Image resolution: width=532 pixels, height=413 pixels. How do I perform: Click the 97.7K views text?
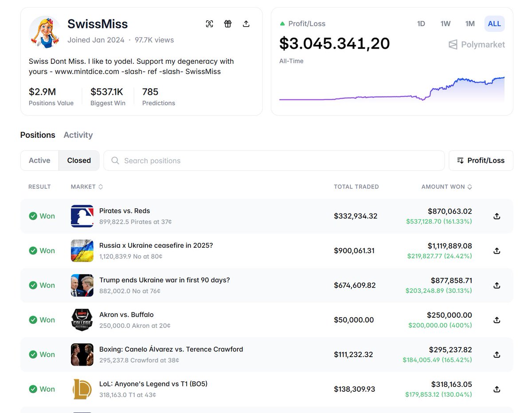[x=154, y=40]
